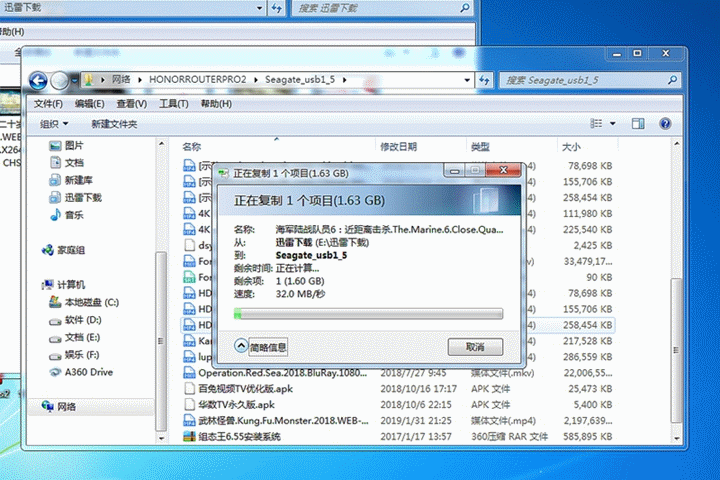Screen dimensions: 720x480
Task: Select 组态王6.55安装系统 archive
Action: [x=239, y=436]
